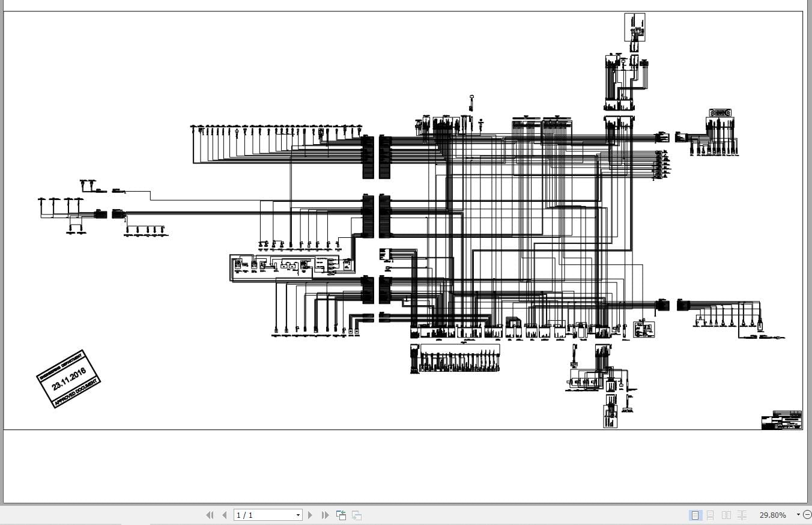Click the 23.11.2016 approval stamp date
Image resolution: width=812 pixels, height=525 pixels.
(x=69, y=378)
